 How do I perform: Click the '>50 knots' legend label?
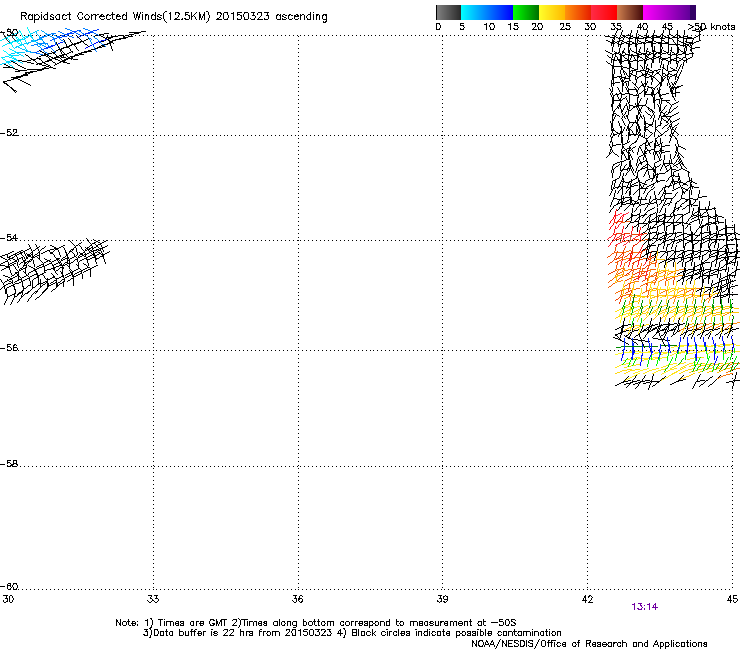tap(711, 27)
